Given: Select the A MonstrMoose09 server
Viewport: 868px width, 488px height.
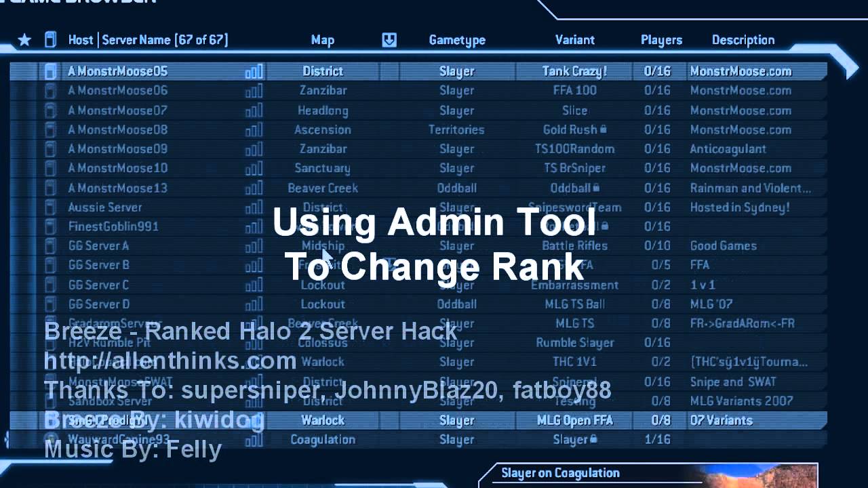Looking at the screenshot, I should tap(418, 149).
